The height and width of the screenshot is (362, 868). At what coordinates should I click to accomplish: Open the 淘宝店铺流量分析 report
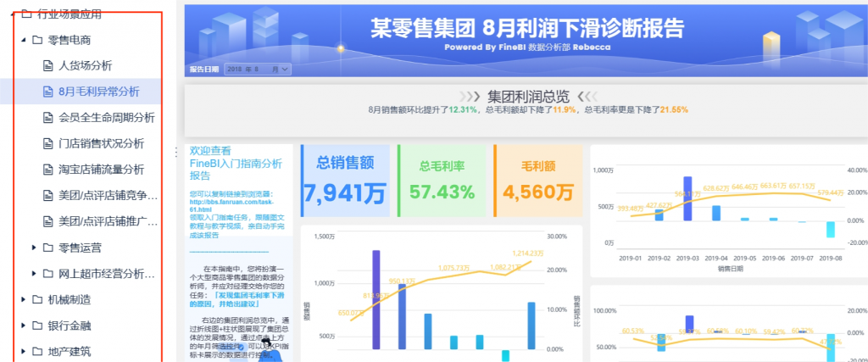click(x=102, y=170)
